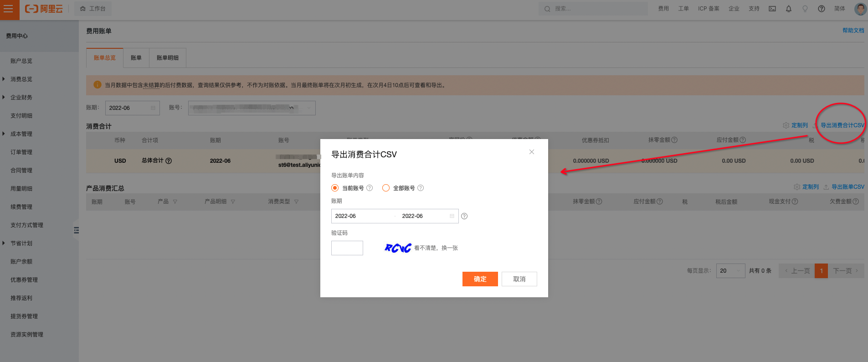The width and height of the screenshot is (868, 362).
Task: Click 看不清楚，换一张 to refresh captcha
Action: [x=436, y=248]
